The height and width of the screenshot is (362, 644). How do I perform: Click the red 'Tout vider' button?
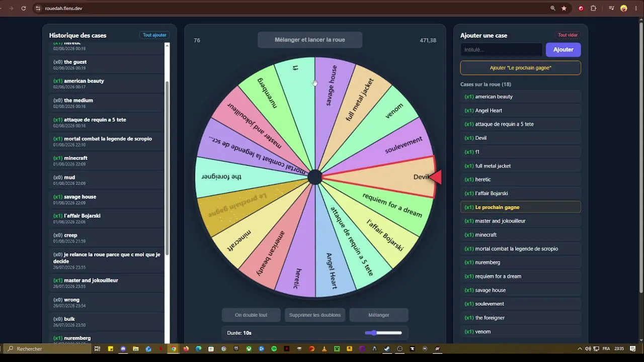click(568, 35)
